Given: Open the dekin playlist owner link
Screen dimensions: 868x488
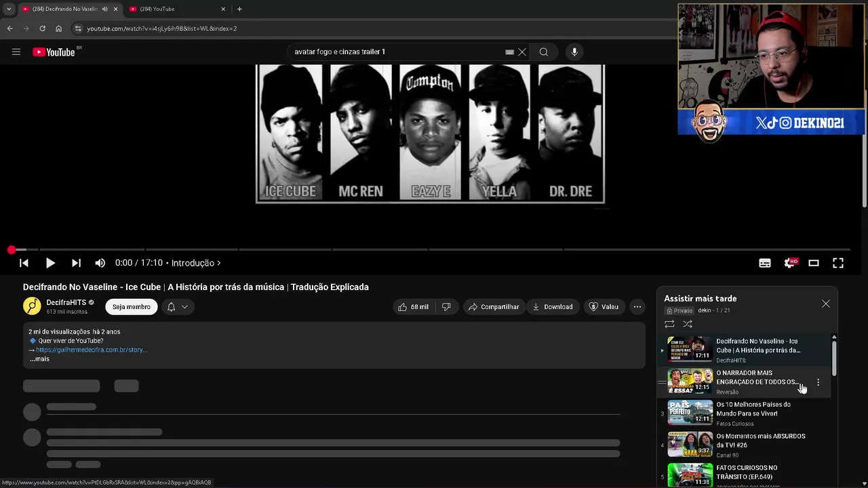Looking at the screenshot, I should point(704,310).
